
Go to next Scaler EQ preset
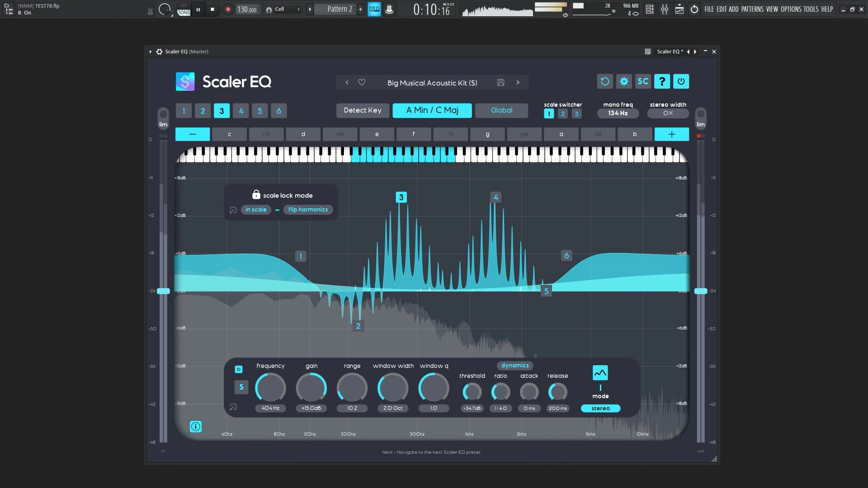pos(518,82)
